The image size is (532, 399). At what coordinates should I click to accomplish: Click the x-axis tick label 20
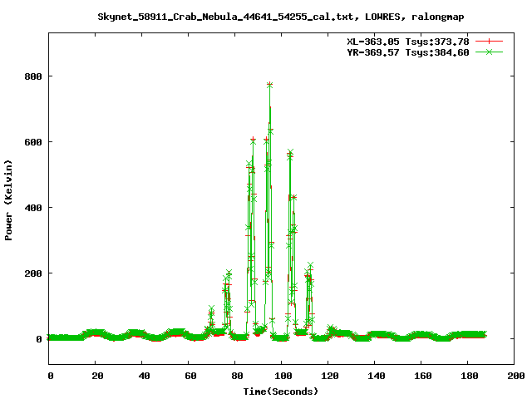[97, 376]
